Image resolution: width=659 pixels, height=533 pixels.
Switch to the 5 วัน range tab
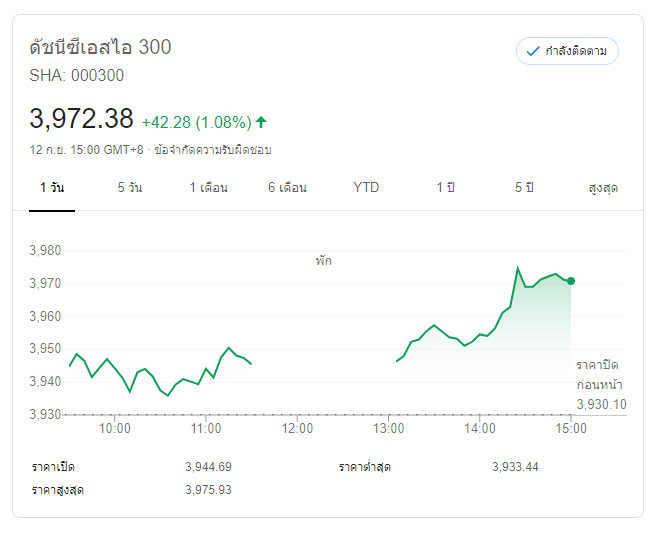pos(129,188)
